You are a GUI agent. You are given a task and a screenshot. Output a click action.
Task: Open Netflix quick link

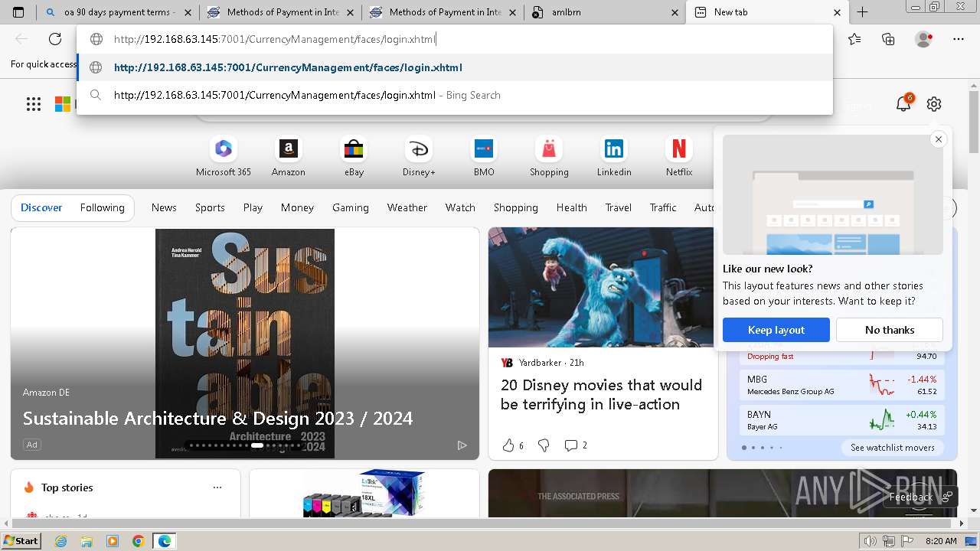(x=679, y=157)
